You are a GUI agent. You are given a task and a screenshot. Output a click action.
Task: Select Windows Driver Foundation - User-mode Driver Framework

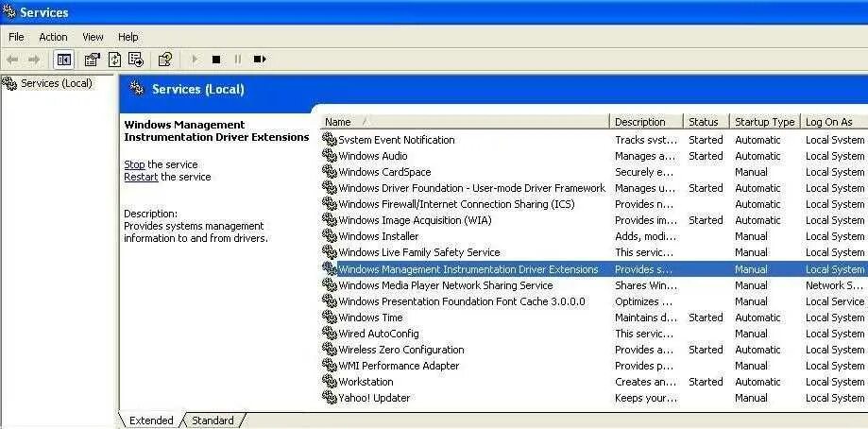471,188
